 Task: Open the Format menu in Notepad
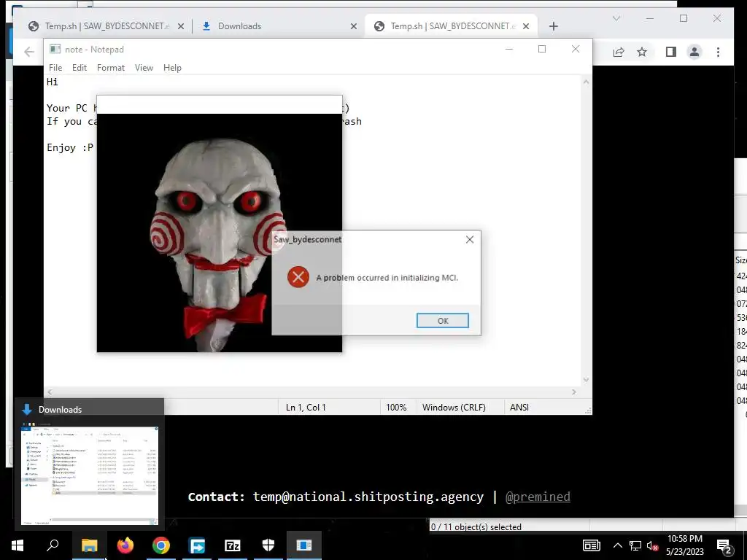pos(111,68)
